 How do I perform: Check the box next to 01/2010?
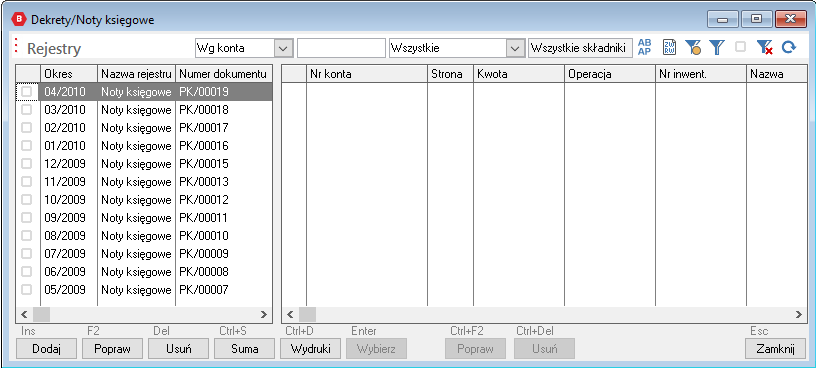(27, 146)
